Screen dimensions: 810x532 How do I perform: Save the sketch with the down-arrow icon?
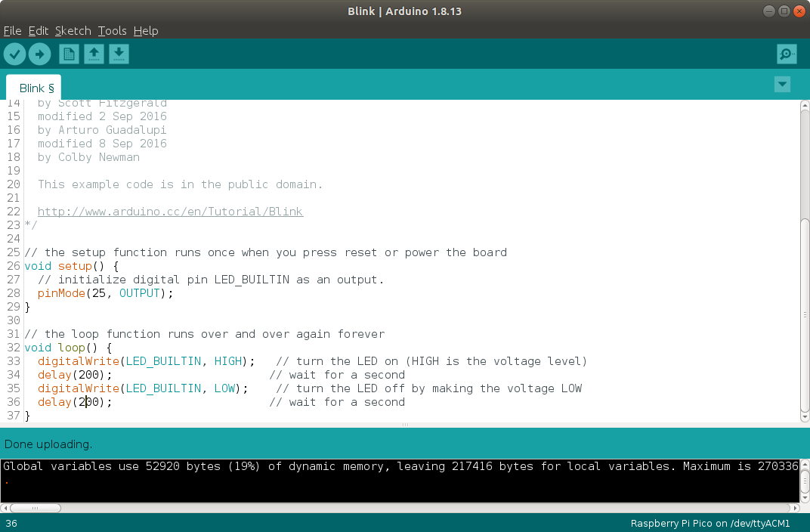(119, 54)
